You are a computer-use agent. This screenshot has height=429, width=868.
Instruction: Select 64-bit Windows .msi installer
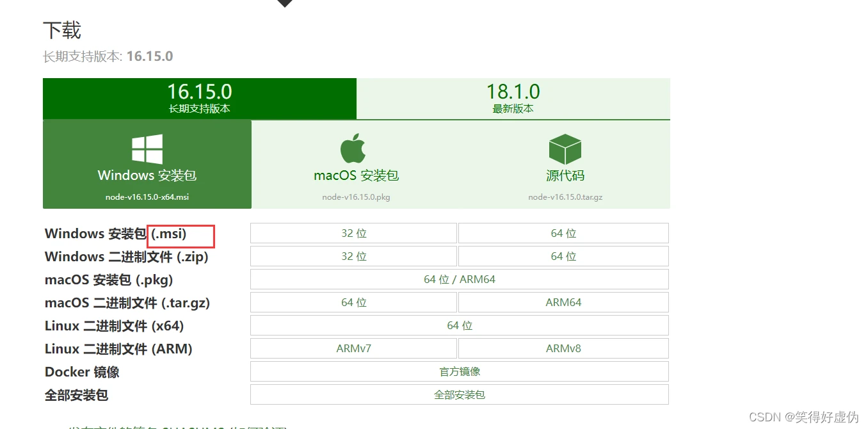(563, 233)
